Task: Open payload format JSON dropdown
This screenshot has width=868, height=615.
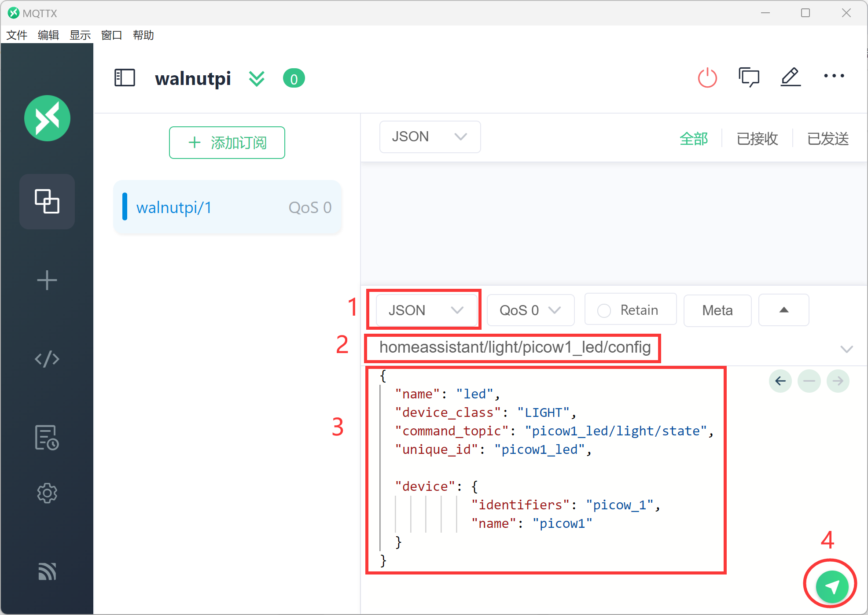Action: [x=427, y=310]
